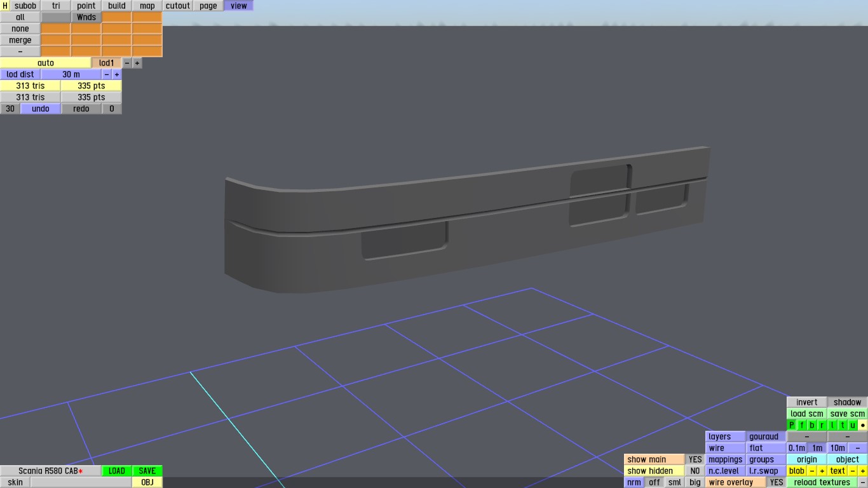Viewport: 868px width, 488px height.
Task: Select all subobjects with 'all'
Action: [x=20, y=17]
